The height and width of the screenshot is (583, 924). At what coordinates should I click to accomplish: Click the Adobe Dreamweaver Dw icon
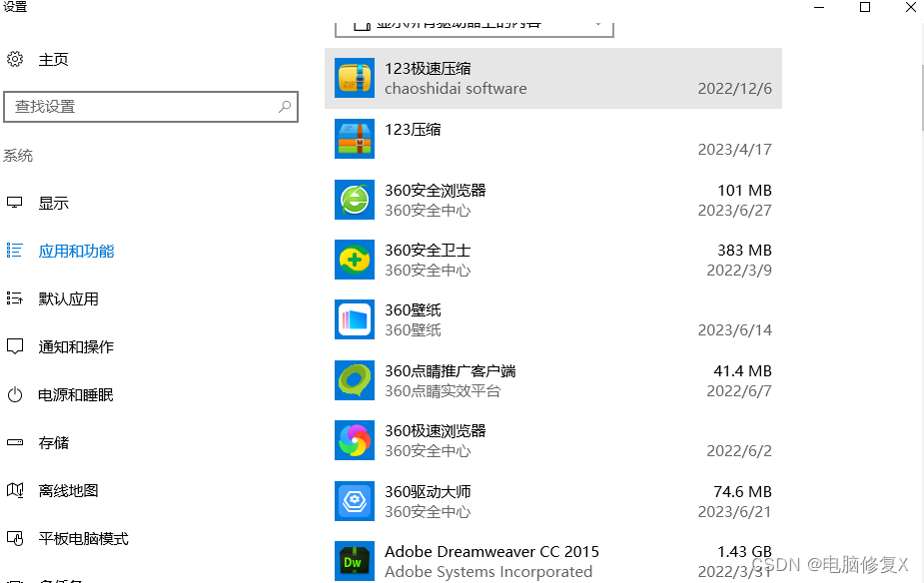(355, 561)
